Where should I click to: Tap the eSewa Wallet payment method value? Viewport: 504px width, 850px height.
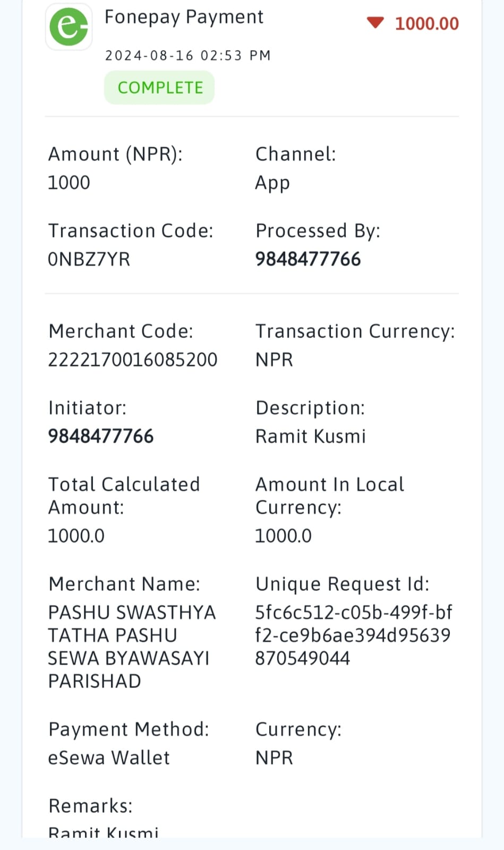pyautogui.click(x=109, y=758)
